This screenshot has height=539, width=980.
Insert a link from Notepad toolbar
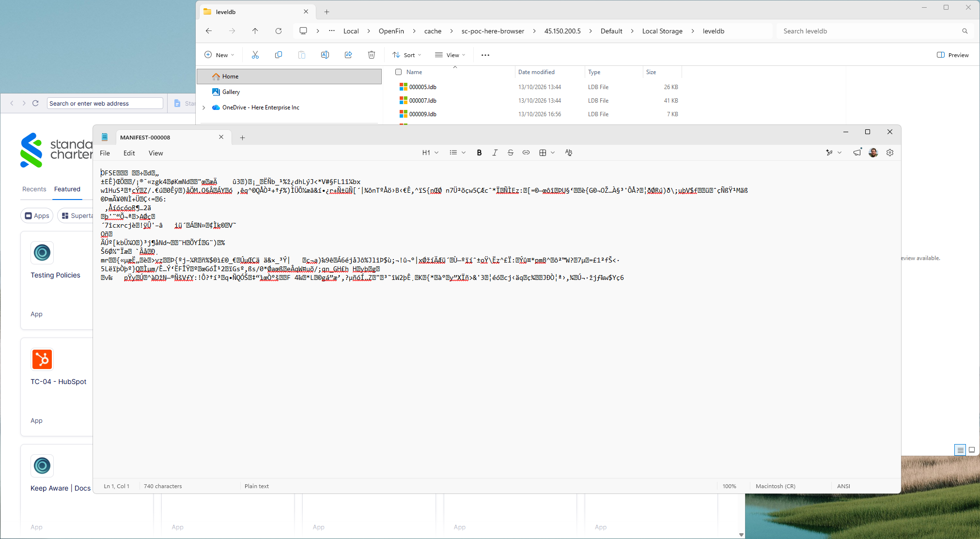[x=526, y=153]
